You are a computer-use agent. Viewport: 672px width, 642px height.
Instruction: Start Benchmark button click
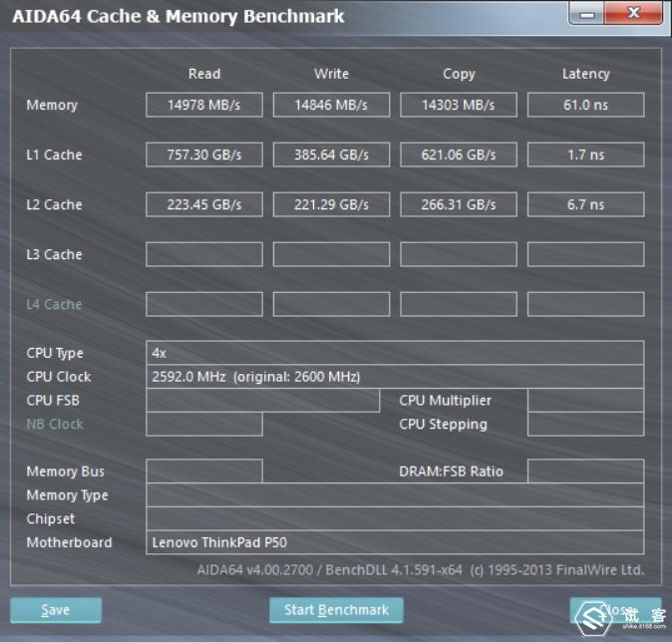pyautogui.click(x=336, y=610)
